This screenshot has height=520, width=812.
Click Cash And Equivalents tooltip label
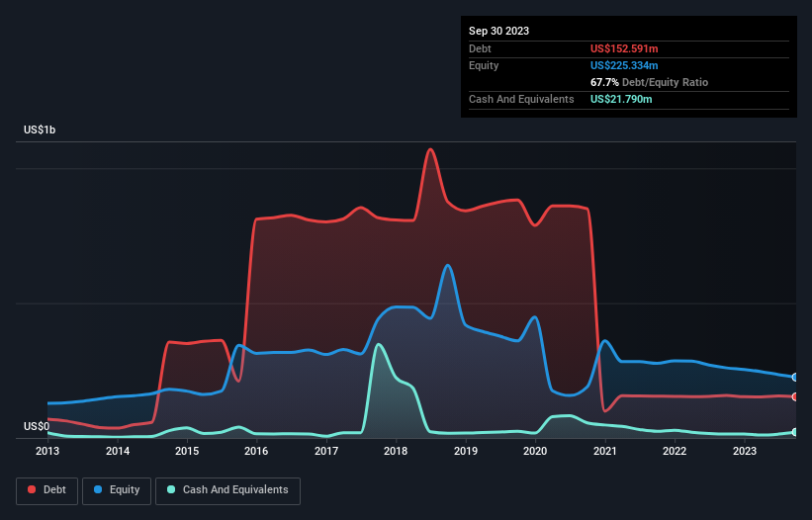point(521,99)
